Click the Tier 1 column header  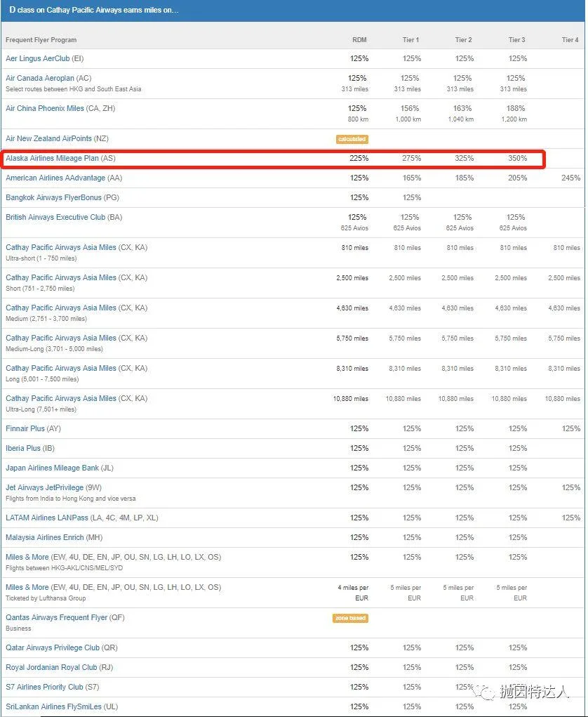(x=410, y=40)
